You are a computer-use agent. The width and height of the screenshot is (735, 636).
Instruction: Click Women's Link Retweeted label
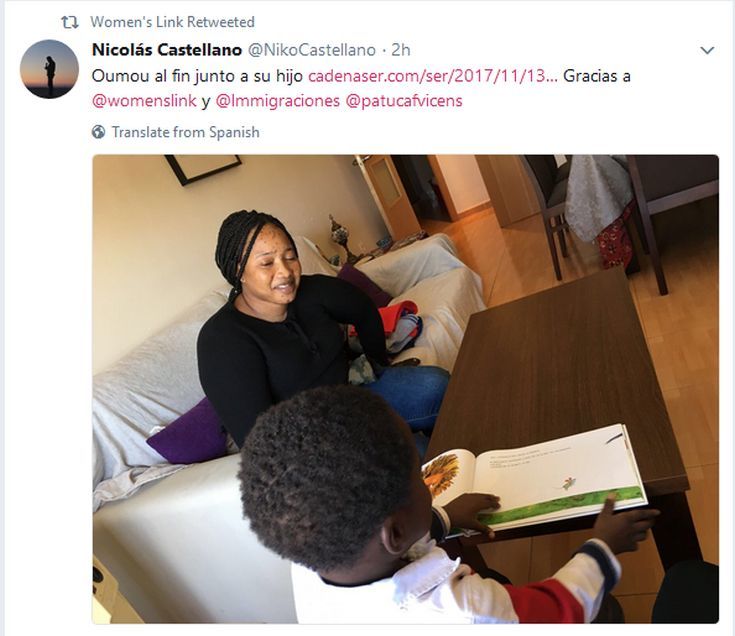click(172, 22)
